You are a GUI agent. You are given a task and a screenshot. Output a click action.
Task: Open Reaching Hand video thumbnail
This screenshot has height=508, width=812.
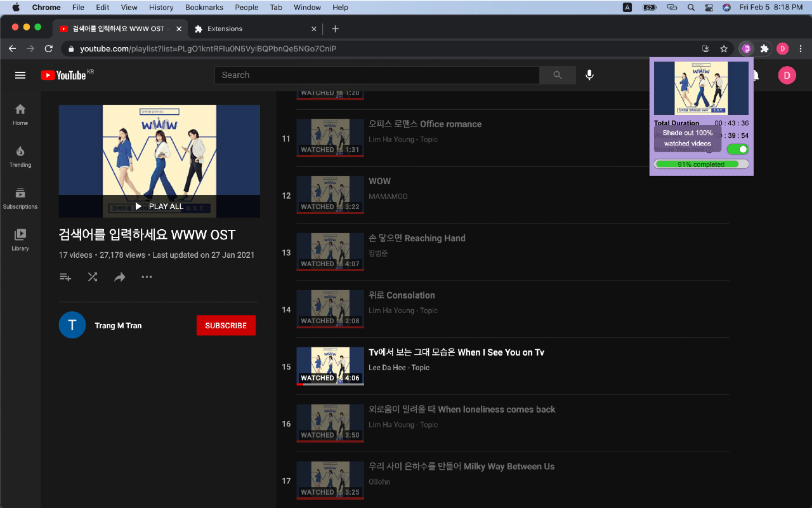coord(330,252)
